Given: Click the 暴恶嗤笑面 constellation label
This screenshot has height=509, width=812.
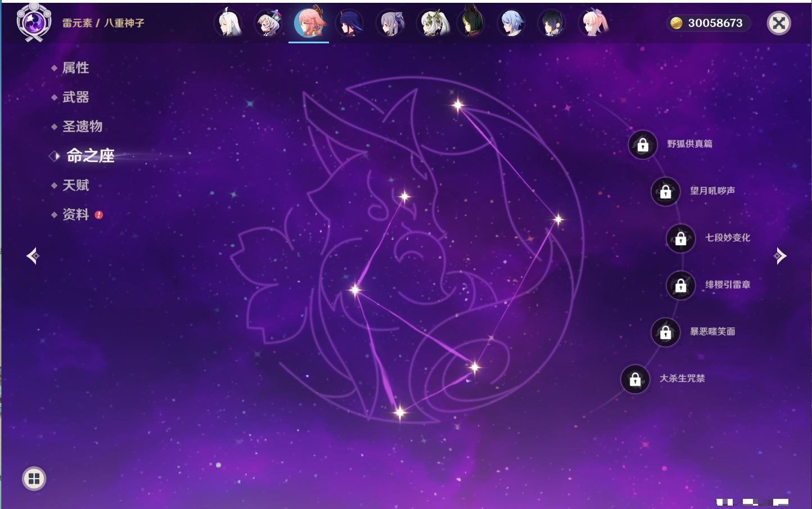Looking at the screenshot, I should coord(712,331).
